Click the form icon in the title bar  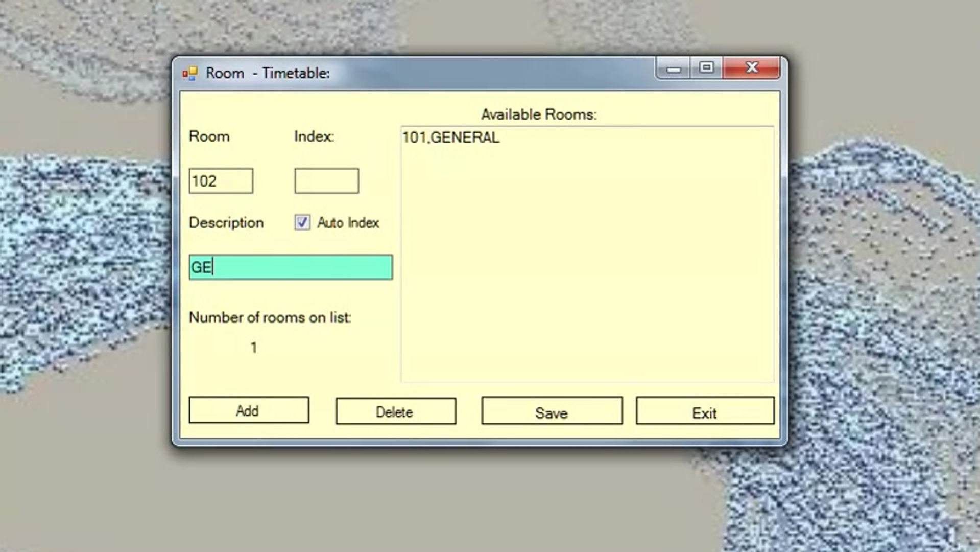point(190,74)
